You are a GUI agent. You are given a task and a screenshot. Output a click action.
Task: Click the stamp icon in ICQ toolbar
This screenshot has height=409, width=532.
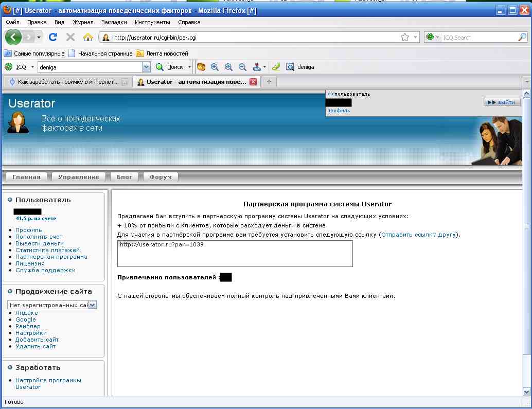(257, 67)
